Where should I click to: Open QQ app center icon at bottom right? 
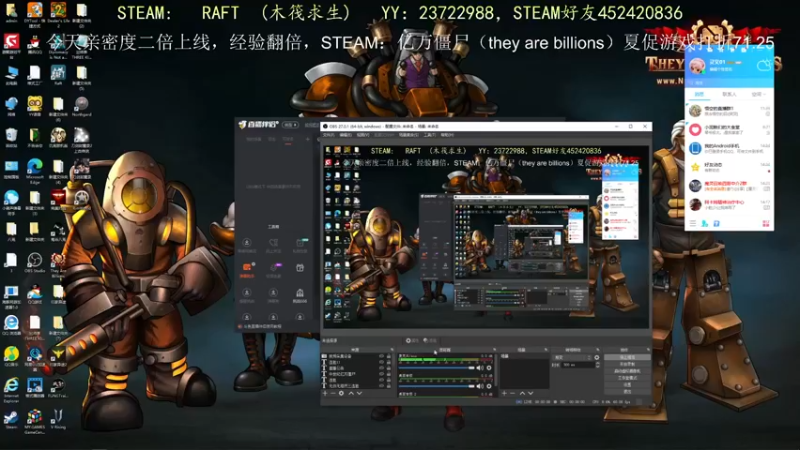(765, 223)
